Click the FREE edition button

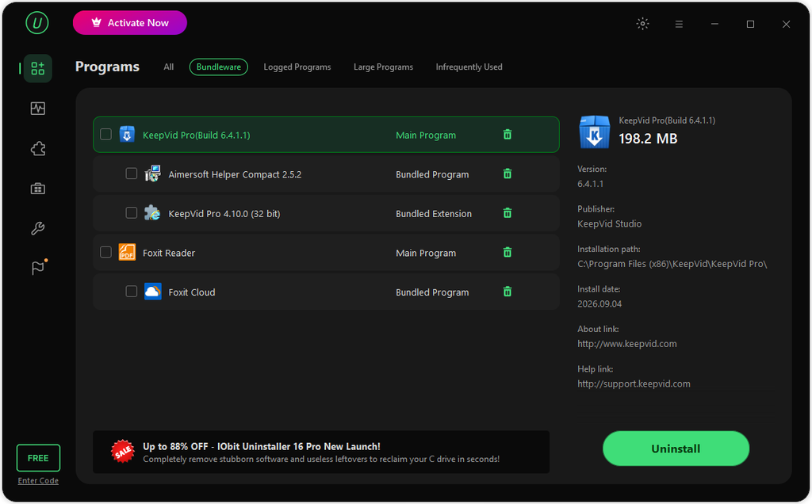click(x=38, y=458)
